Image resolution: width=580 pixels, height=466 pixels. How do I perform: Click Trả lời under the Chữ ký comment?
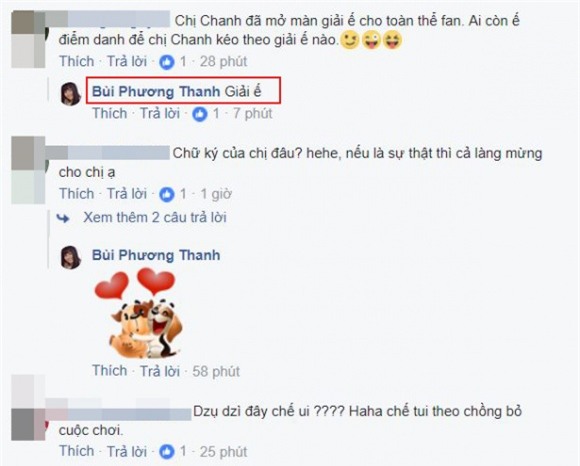tap(127, 193)
